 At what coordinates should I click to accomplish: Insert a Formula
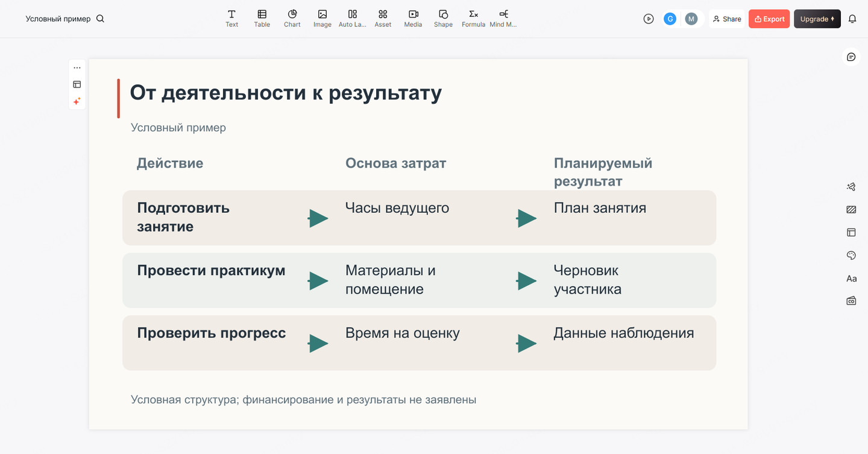473,19
